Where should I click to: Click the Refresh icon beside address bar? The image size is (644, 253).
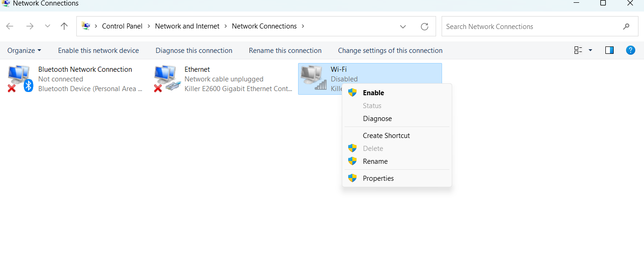(x=425, y=27)
